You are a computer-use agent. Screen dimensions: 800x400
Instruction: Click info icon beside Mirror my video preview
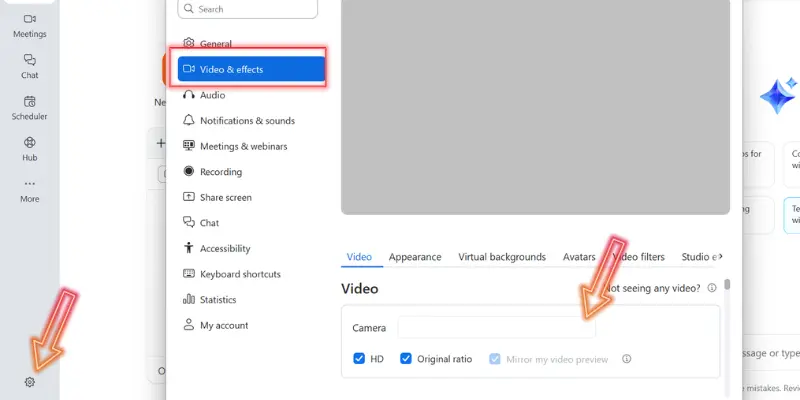click(627, 359)
